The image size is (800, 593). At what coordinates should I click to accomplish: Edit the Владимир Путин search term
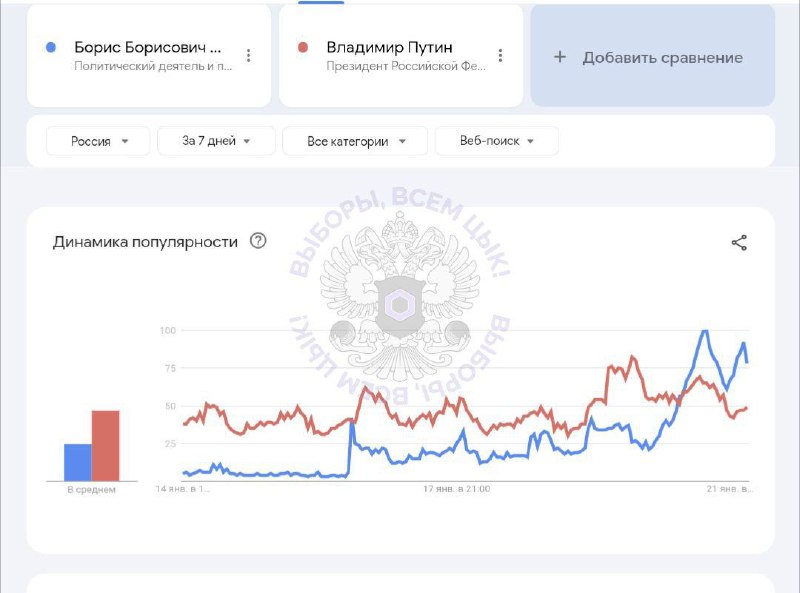pos(389,47)
